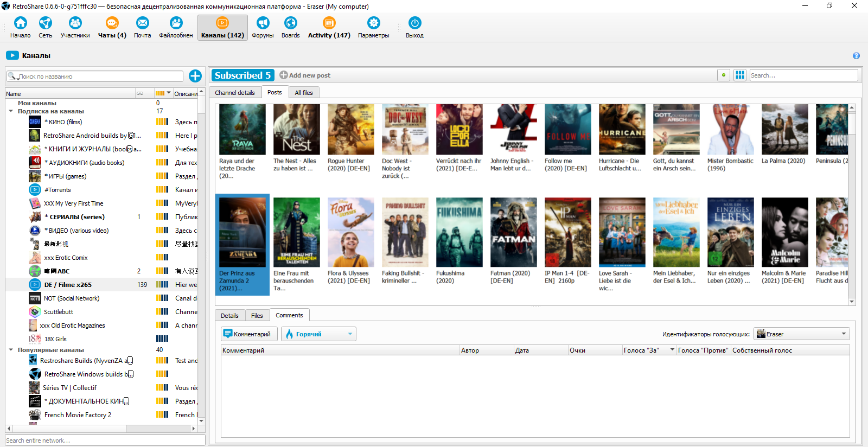The width and height of the screenshot is (868, 447).
Task: Select the Comments tab
Action: (x=289, y=315)
